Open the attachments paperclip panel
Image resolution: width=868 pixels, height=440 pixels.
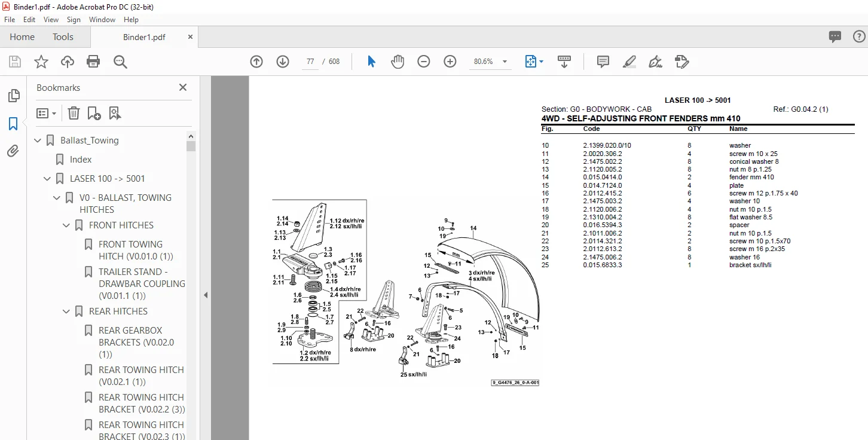13,151
